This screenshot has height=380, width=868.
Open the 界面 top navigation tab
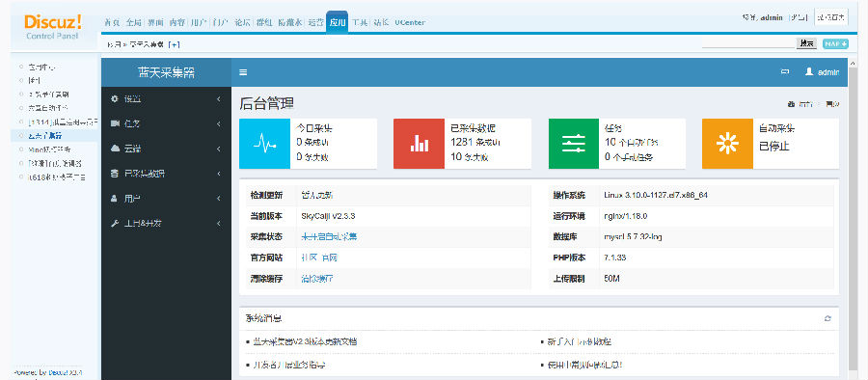pyautogui.click(x=155, y=23)
